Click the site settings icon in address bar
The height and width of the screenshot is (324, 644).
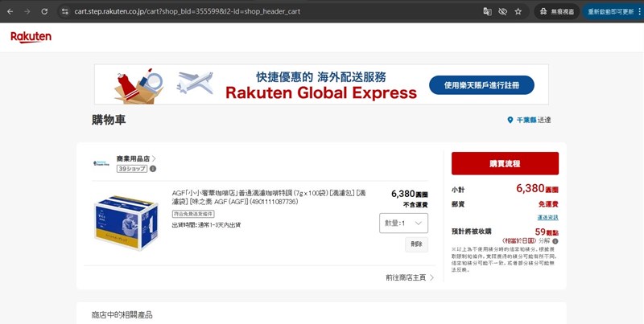click(x=65, y=11)
